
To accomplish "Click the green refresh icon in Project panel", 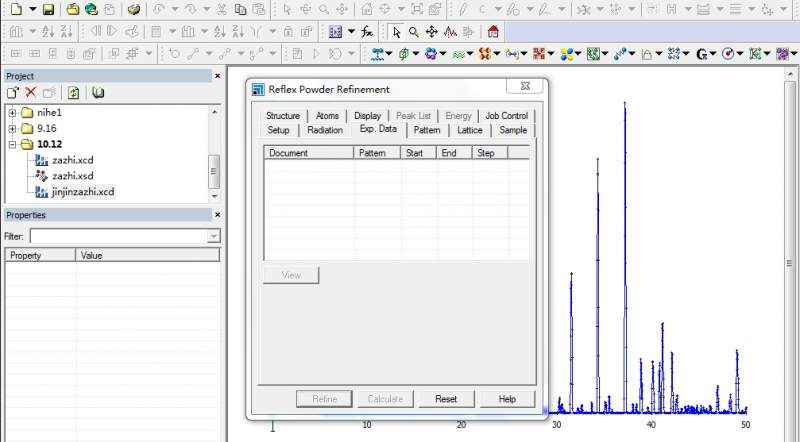I will coord(73,92).
